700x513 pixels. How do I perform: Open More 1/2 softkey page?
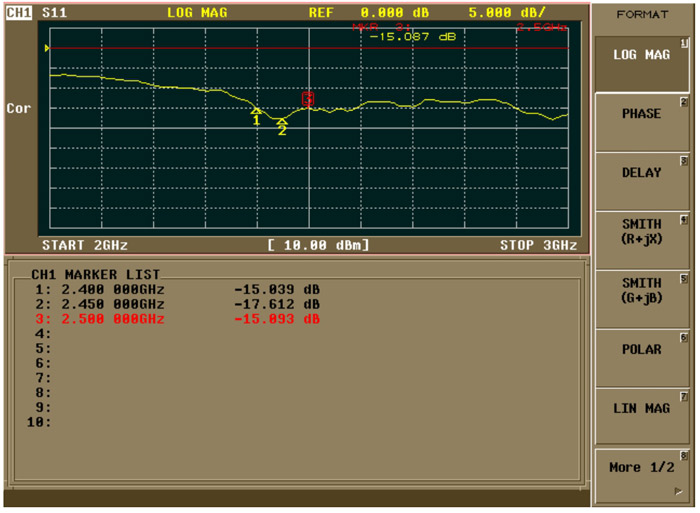642,475
